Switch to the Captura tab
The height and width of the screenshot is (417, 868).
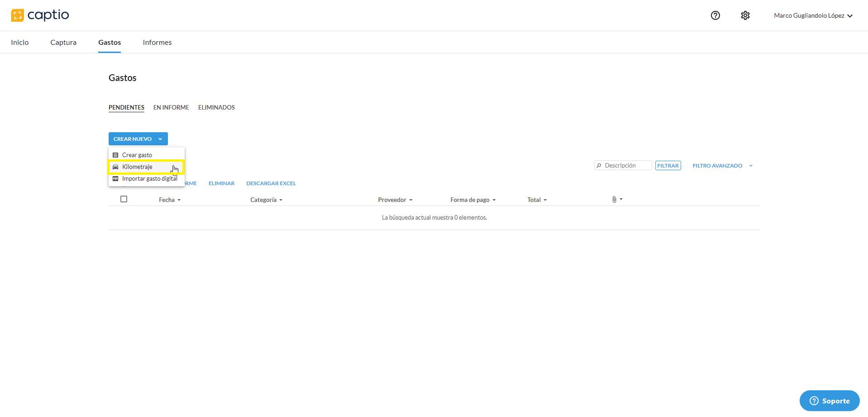tap(63, 42)
